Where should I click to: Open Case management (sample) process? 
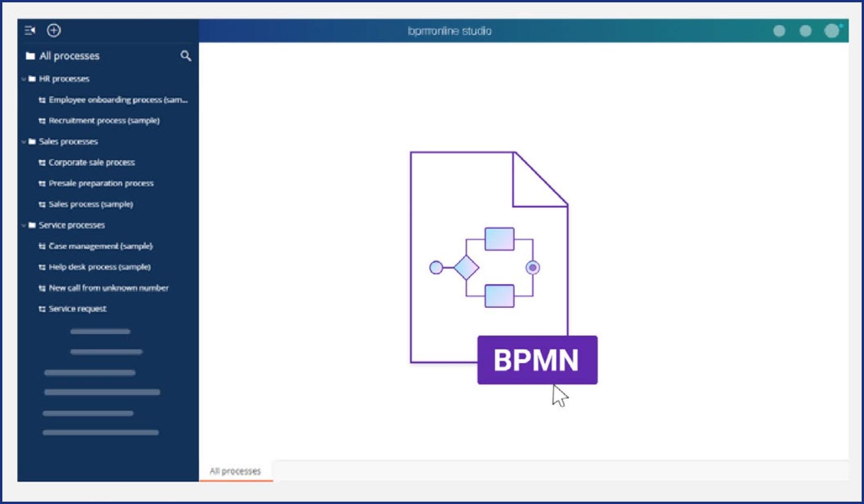click(100, 246)
